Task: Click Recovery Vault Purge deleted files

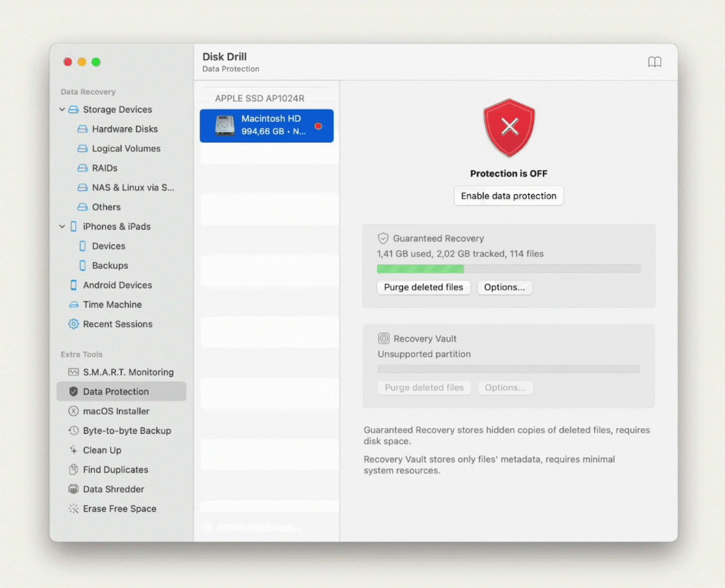Action: [x=424, y=388]
